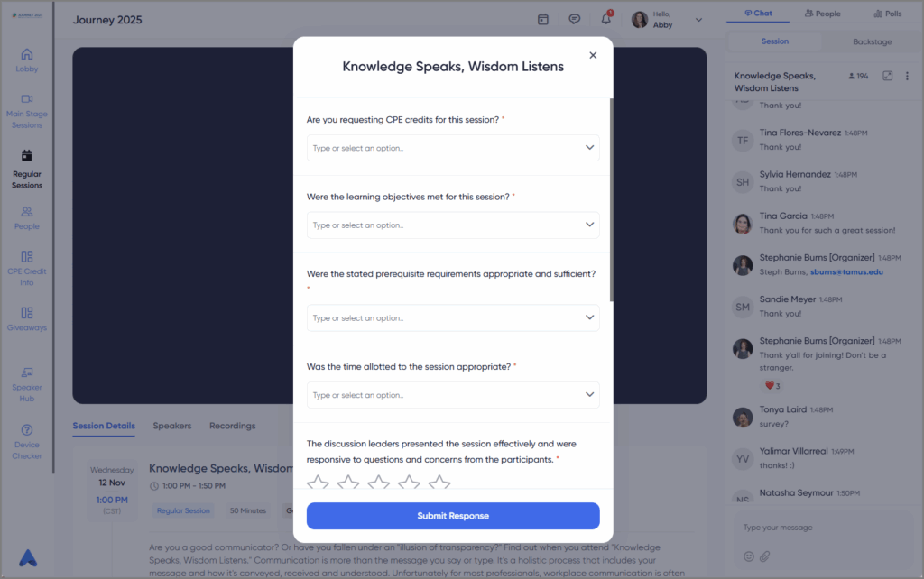Open the CPE credits request dropdown
This screenshot has height=579, width=924.
point(453,148)
